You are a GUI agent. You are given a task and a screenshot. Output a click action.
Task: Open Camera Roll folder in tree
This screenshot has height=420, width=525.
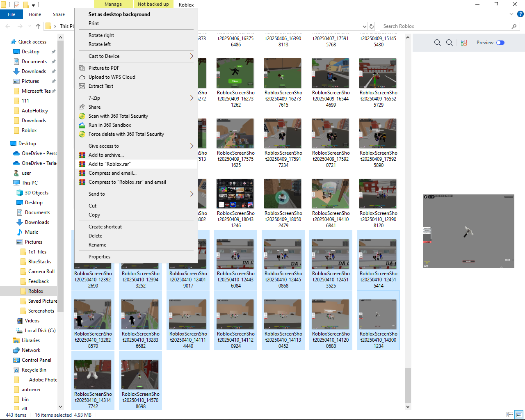click(38, 272)
